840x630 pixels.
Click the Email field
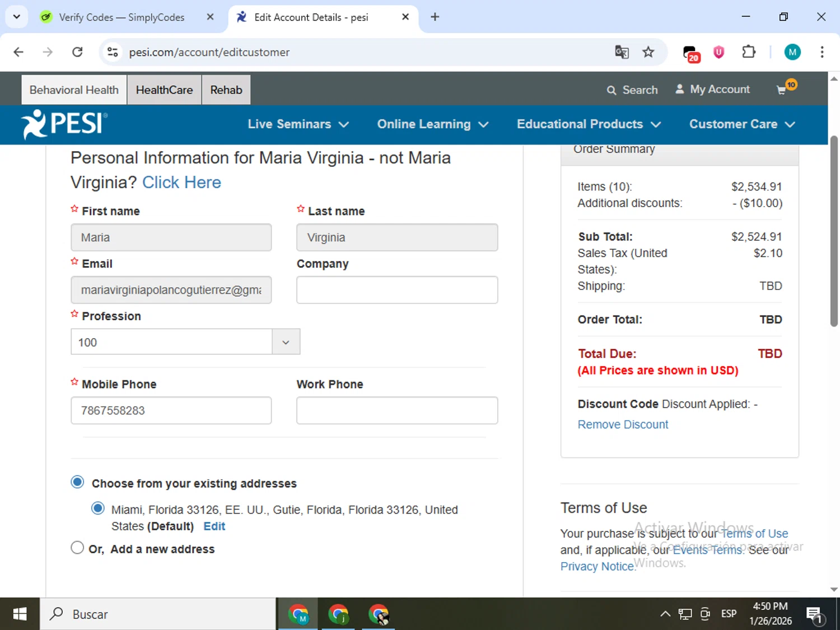pos(171,290)
